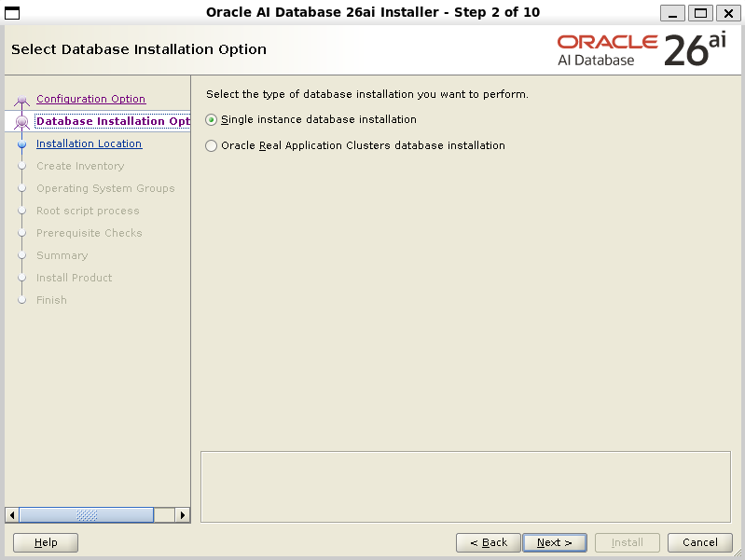Close the installer window
Image resolution: width=745 pixels, height=560 pixels.
[727, 12]
